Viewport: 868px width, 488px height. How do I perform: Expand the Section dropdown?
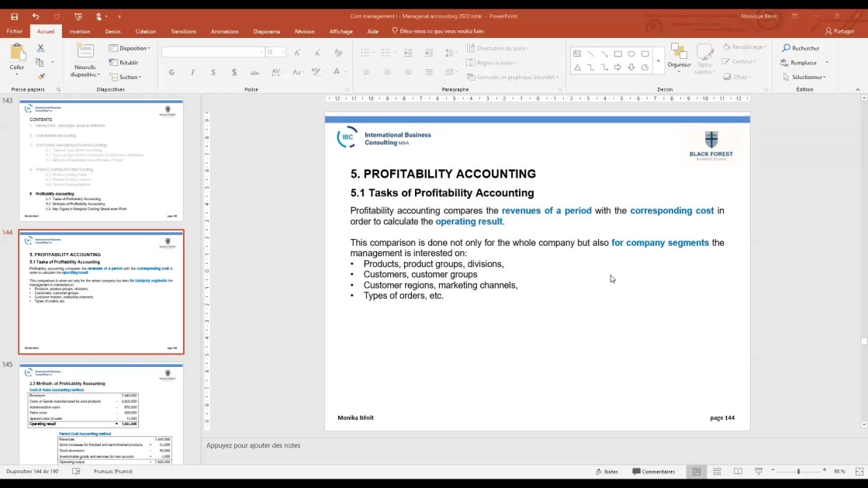click(x=126, y=77)
